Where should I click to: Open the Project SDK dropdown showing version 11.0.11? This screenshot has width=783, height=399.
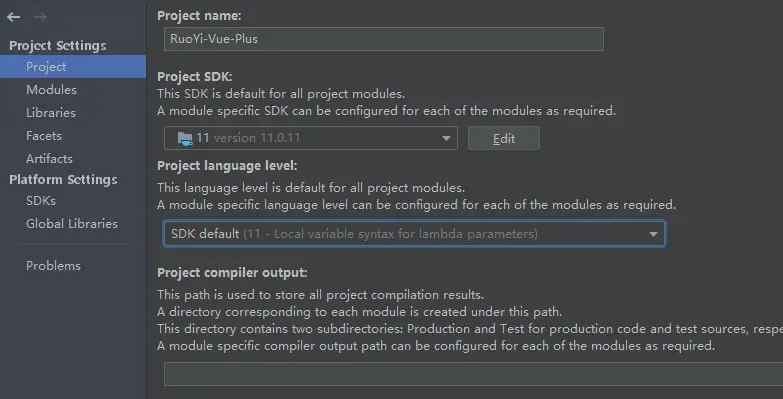311,138
